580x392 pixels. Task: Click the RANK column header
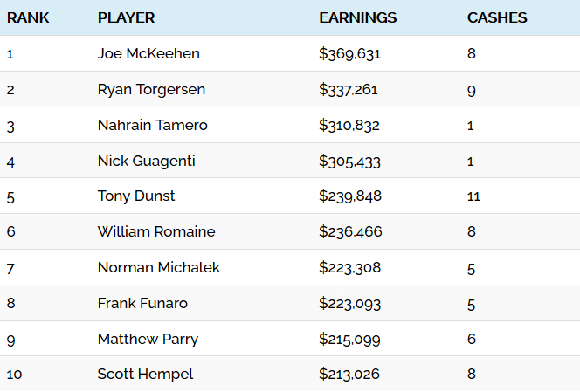(x=28, y=17)
